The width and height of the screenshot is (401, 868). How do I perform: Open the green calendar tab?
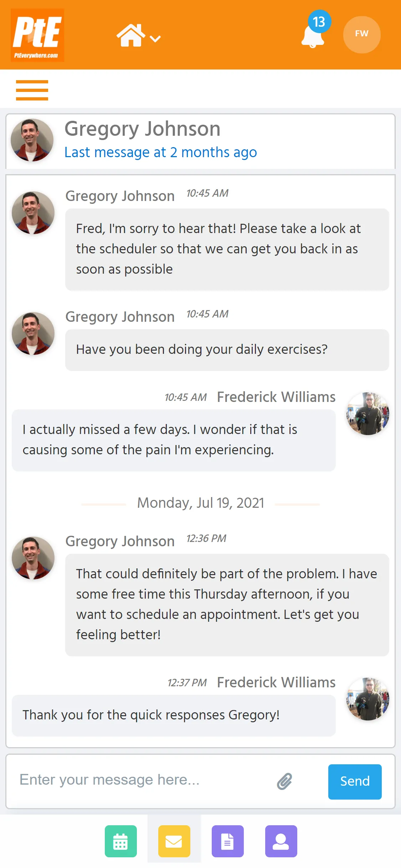point(121,841)
